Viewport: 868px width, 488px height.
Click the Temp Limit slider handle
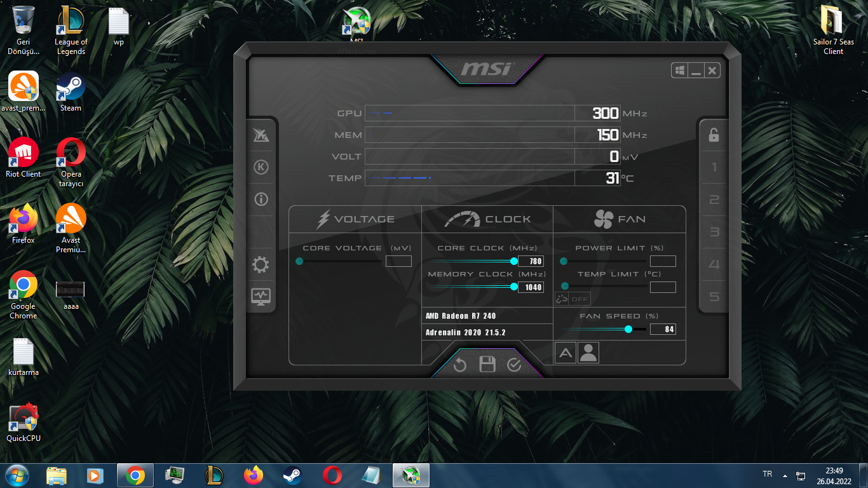564,287
